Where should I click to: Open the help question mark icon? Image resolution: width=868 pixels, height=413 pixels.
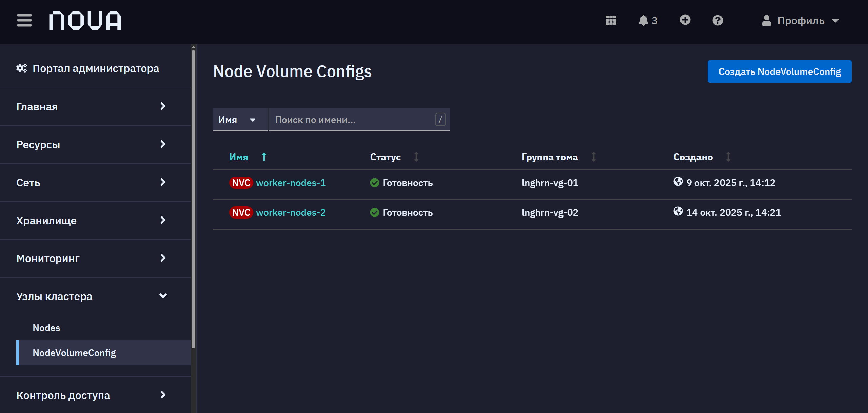[x=717, y=21]
